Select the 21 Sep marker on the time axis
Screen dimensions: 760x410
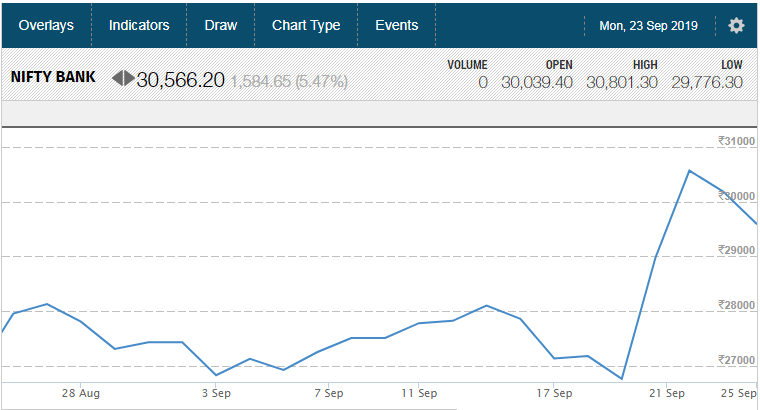[x=667, y=393]
